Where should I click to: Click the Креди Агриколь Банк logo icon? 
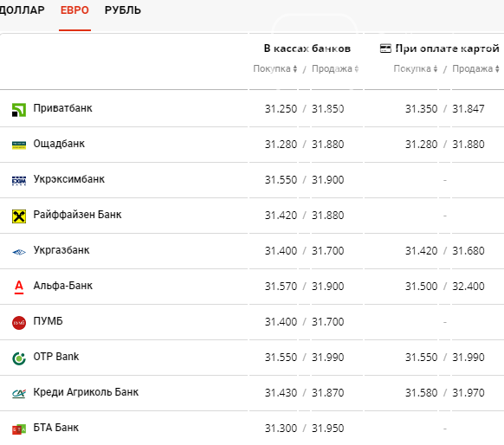(19, 394)
